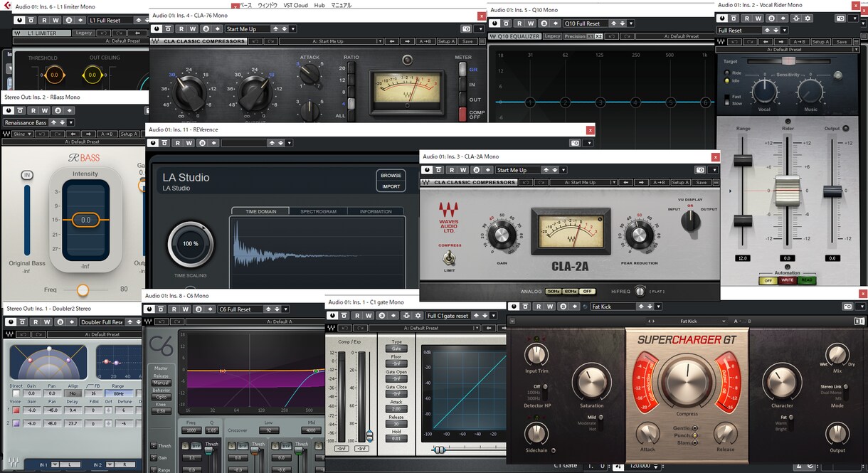Toggle the REVerence window power icon
The image size is (868, 473).
pyautogui.click(x=152, y=143)
